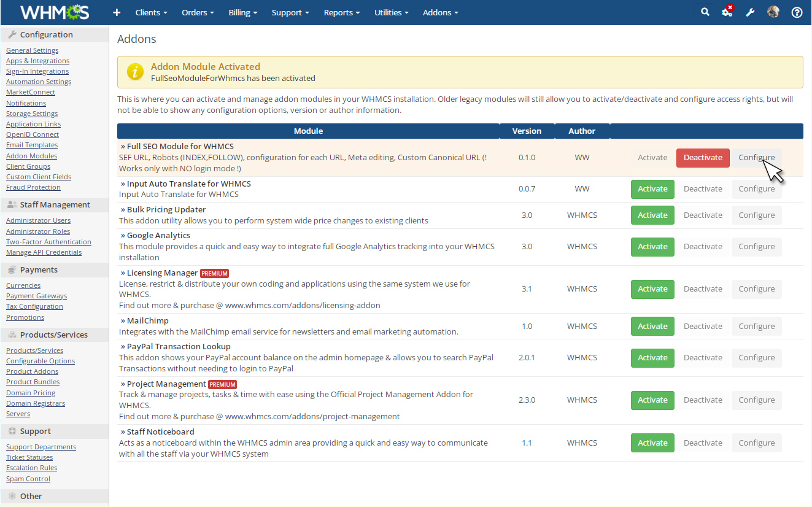Screen dimensions: 812x507
Task: Open Client Groups link
Action: pyautogui.click(x=28, y=166)
